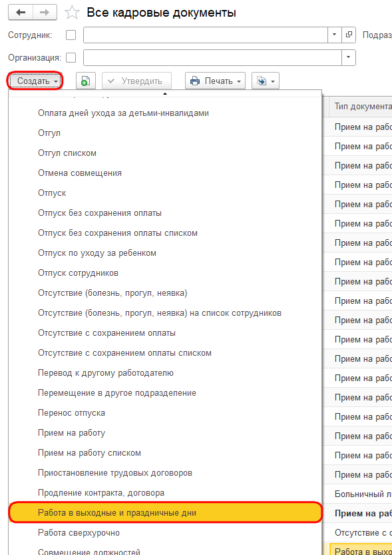Open the Организация field dropdown arrow
The image size is (392, 555).
(349, 58)
